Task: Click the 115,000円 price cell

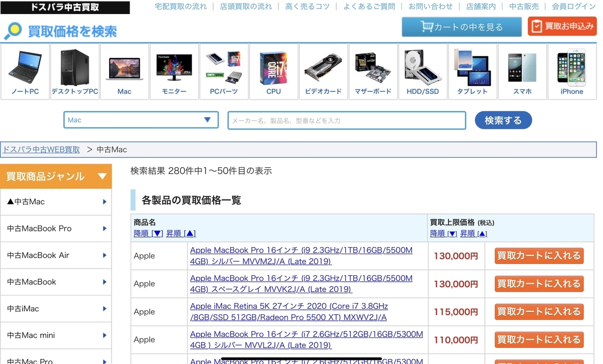Action: tap(456, 312)
